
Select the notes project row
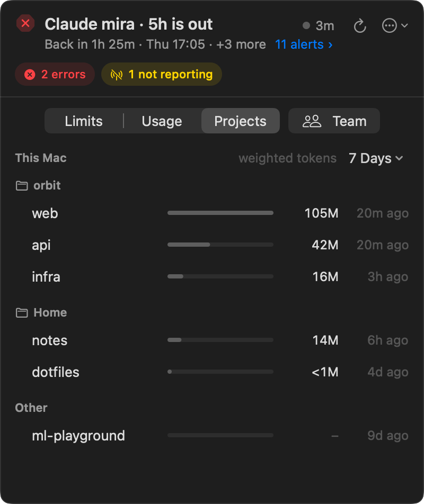click(212, 340)
